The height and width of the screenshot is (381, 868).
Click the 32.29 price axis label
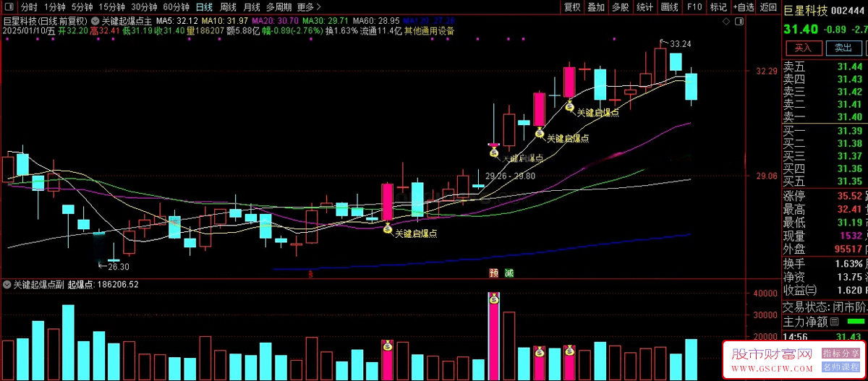point(766,72)
